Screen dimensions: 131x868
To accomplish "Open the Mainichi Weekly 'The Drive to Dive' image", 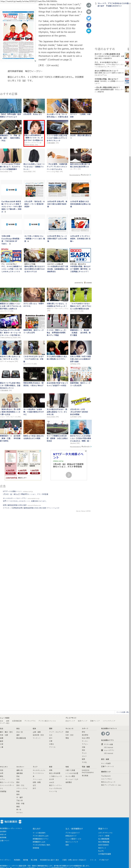I will [x=18, y=35].
